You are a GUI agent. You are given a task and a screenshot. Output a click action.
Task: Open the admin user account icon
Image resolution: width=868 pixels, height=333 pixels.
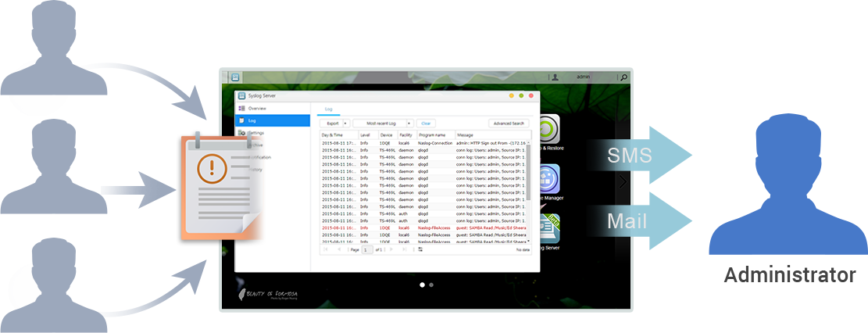tap(555, 77)
